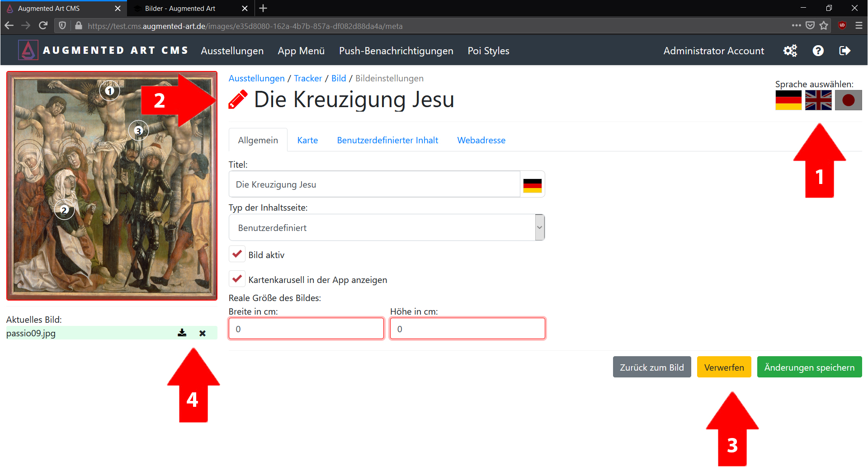Screen dimensions: 868x471
Task: Open Ausstellungen in the navbar
Action: pyautogui.click(x=232, y=51)
